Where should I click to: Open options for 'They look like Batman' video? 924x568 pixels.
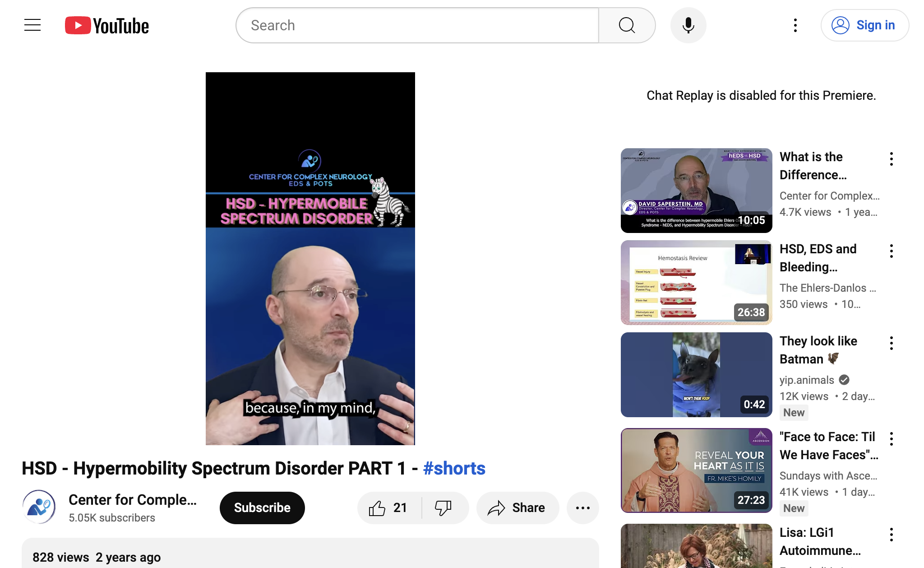pos(892,343)
